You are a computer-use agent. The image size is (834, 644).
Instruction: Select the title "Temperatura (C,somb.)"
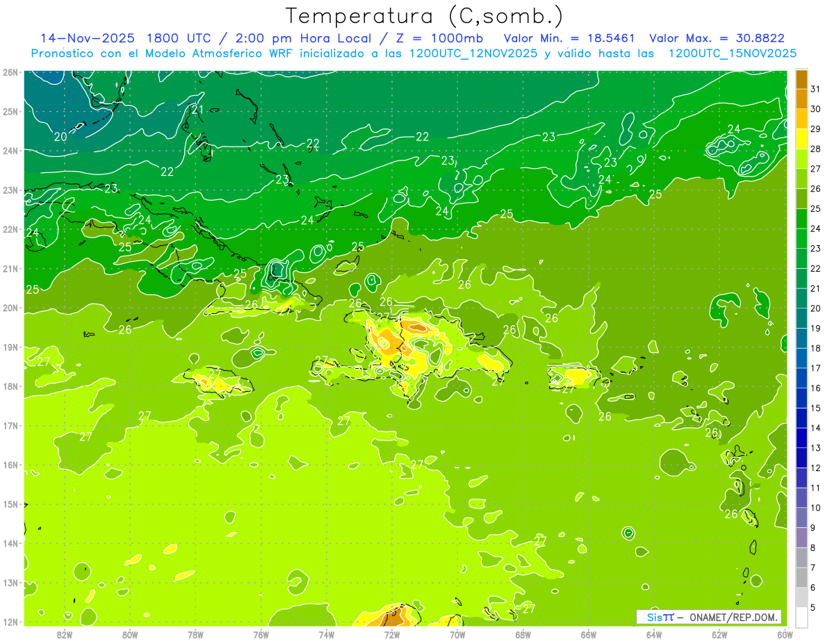click(425, 16)
